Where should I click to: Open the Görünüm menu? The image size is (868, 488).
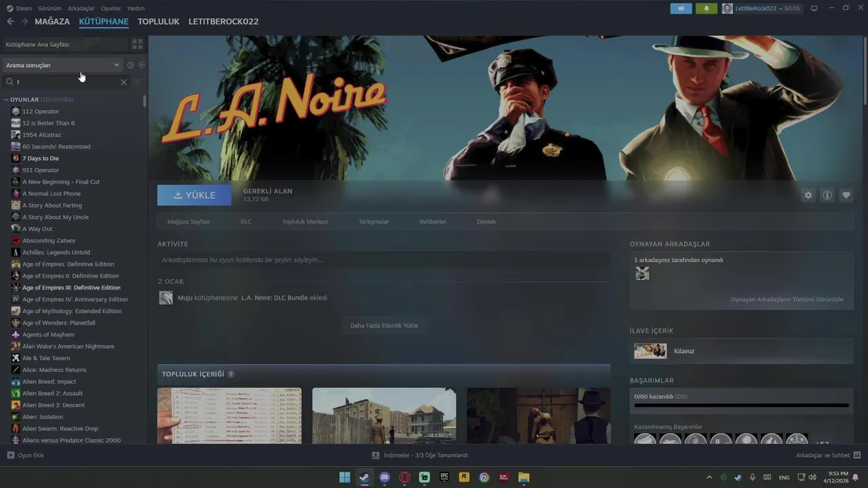coord(50,8)
